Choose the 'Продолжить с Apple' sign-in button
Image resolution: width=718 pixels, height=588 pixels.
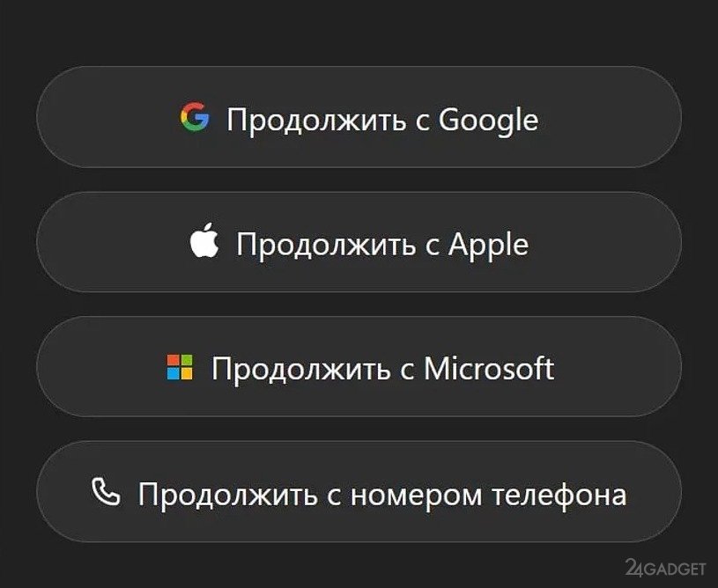pyautogui.click(x=359, y=242)
